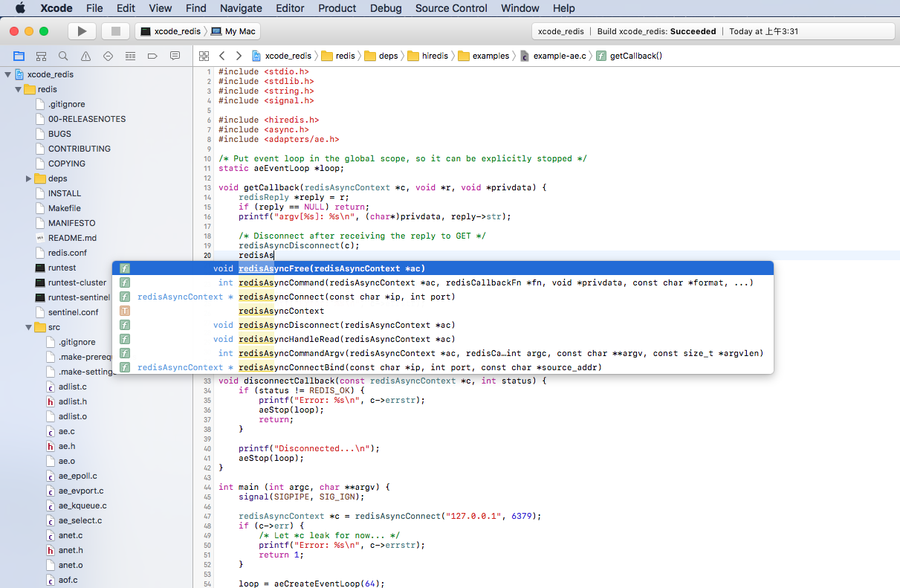The image size is (900, 588).
Task: Run the project with the Play button
Action: (82, 30)
